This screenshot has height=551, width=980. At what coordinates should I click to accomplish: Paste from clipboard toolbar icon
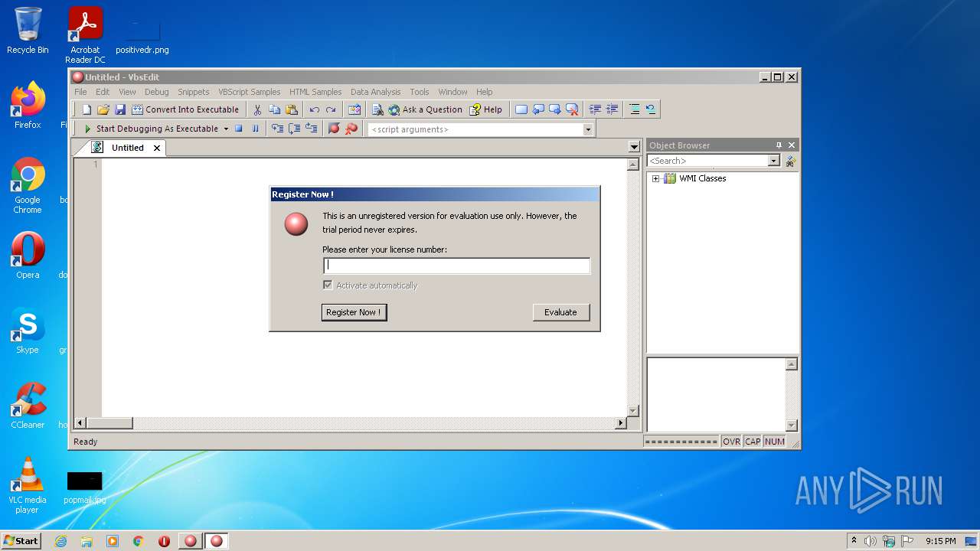[x=291, y=109]
